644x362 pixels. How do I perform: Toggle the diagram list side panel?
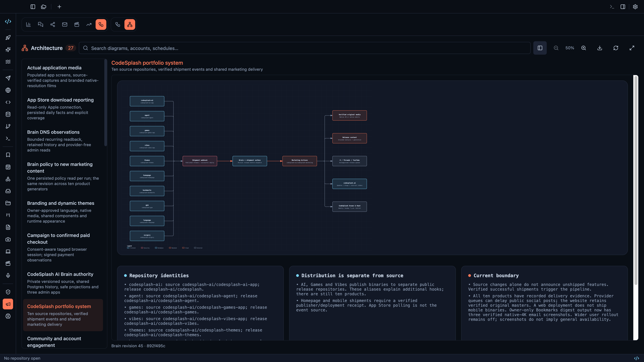tap(540, 48)
